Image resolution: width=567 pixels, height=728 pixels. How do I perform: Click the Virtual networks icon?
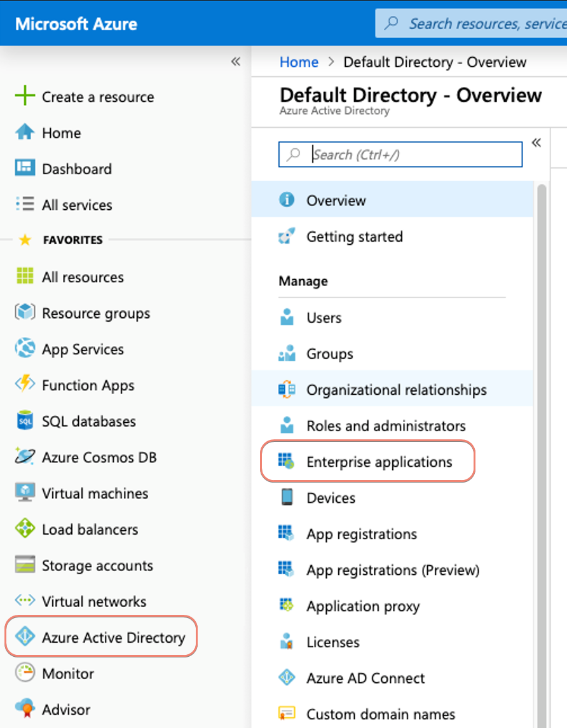[25, 600]
